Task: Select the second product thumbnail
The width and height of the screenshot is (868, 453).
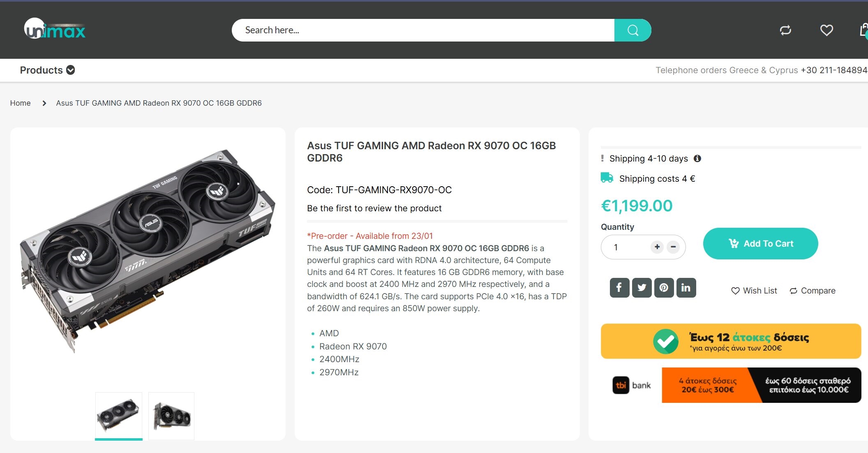Action: (x=171, y=416)
